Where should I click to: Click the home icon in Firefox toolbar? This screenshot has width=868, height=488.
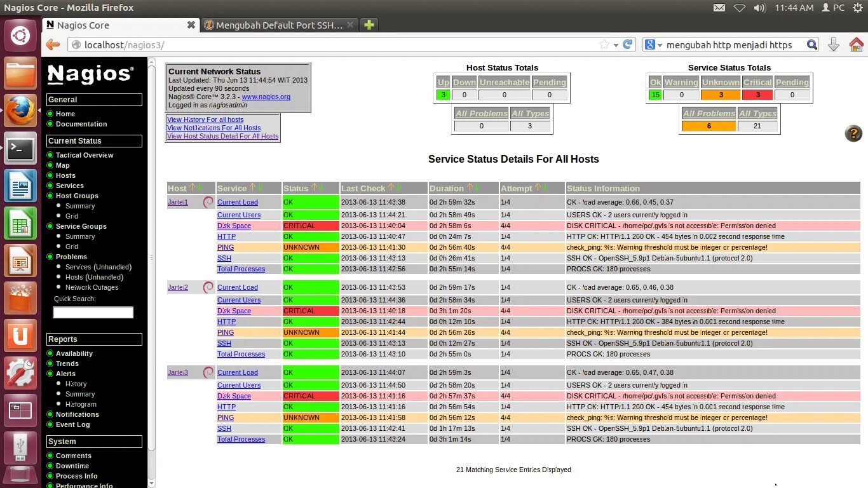[857, 44]
